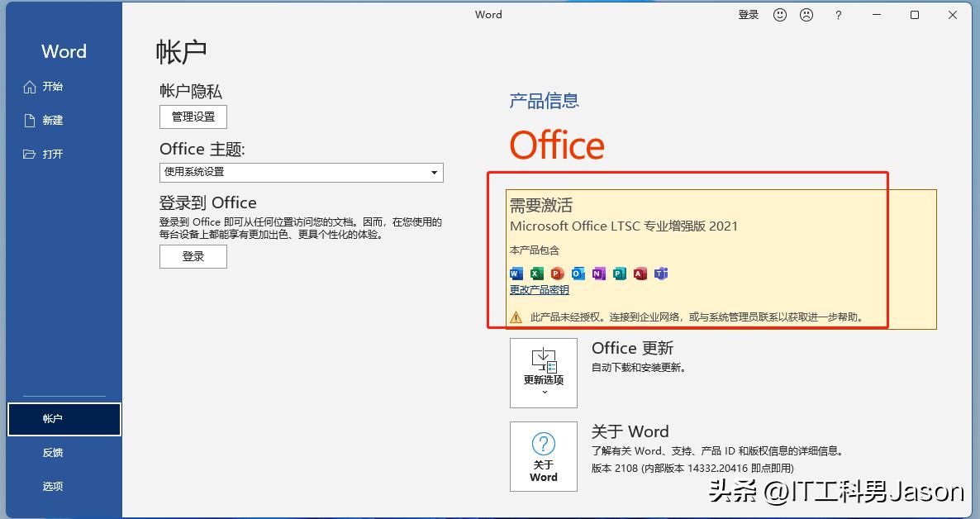Viewport: 980px width, 519px height.
Task: Click the 更改产品密钥 link
Action: pos(540,290)
